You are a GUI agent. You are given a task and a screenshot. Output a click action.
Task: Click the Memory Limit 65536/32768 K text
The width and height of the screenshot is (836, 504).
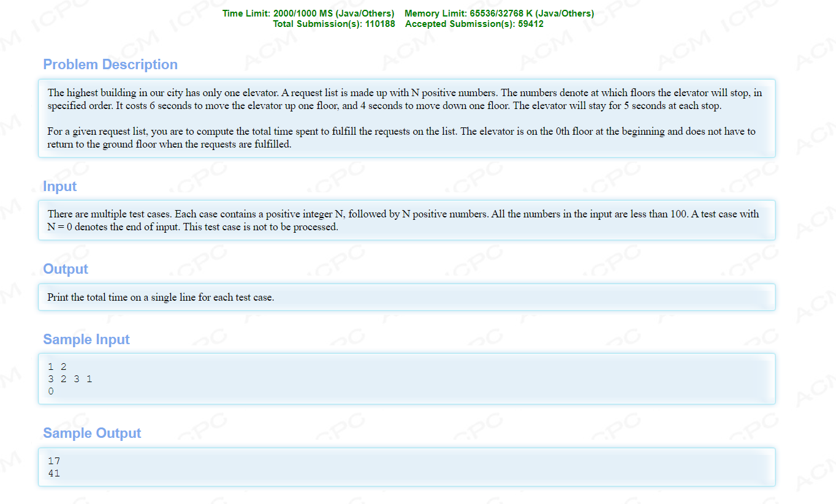[499, 13]
